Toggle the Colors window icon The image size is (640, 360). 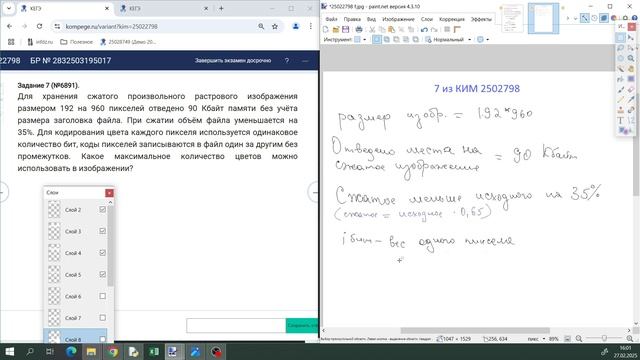coord(613,18)
